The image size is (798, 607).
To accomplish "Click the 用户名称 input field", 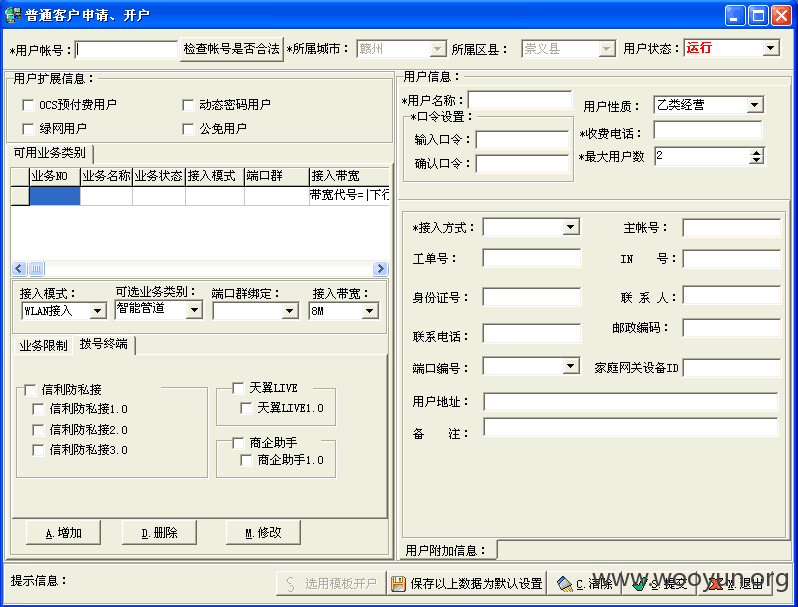I will click(520, 100).
